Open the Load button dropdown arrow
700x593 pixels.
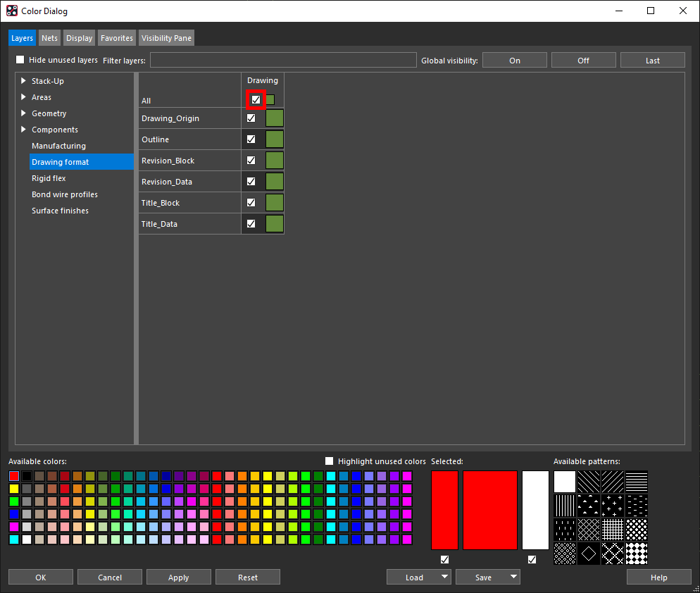444,577
